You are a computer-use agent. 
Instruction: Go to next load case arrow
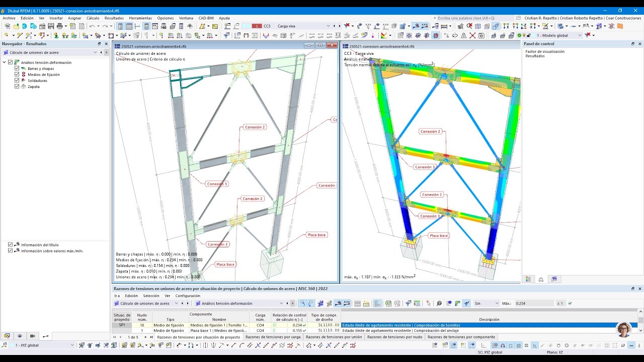[340, 26]
